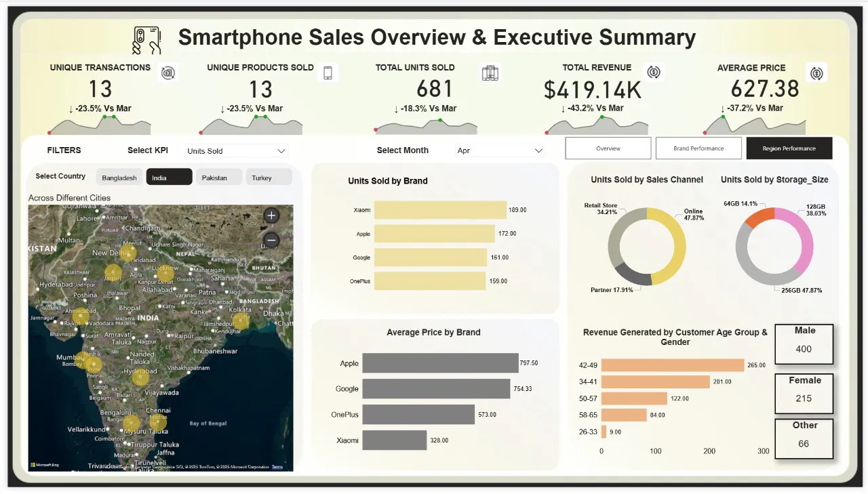Click the Google bar in Units Sold by Brand
Screen dimensions: 868x494
431,258
